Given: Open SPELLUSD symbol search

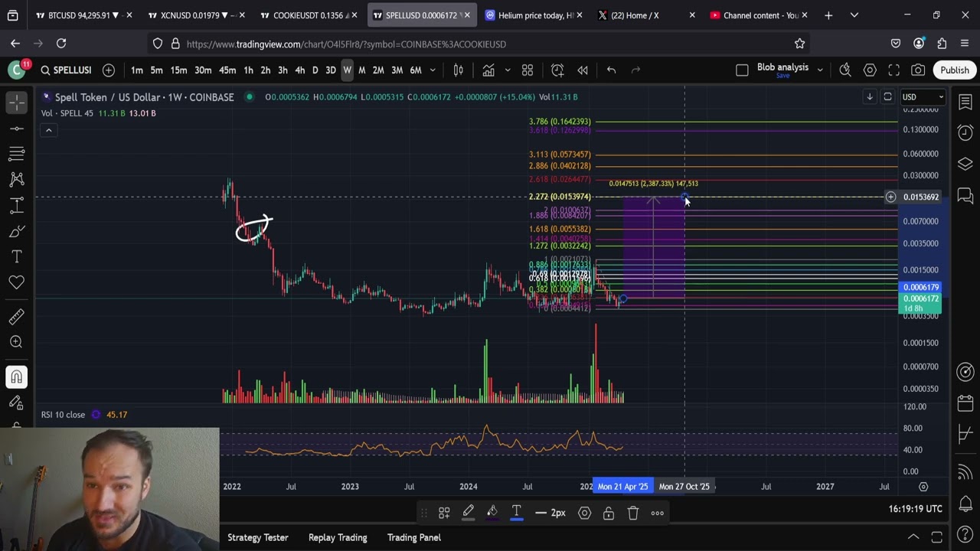Looking at the screenshot, I should coord(66,70).
